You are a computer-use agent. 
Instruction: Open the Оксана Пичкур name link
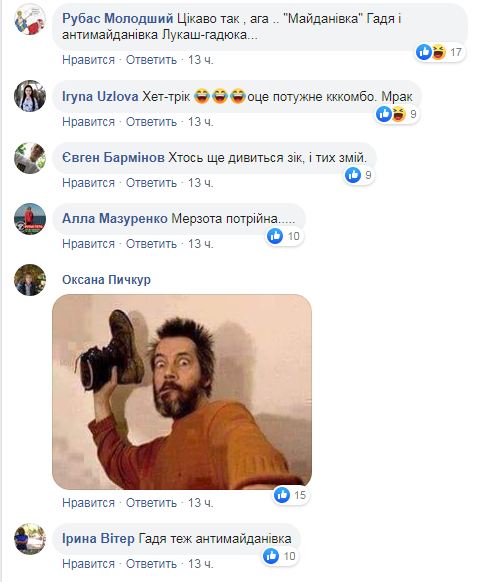point(107,279)
